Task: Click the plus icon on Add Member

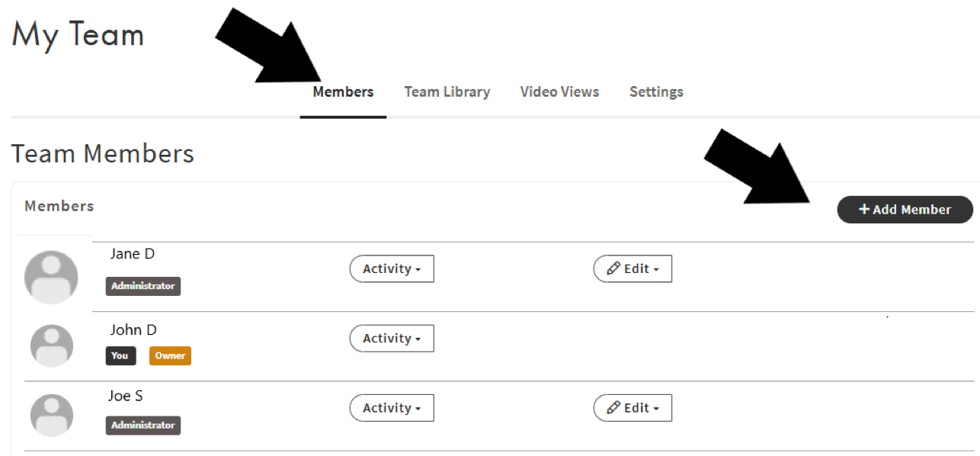Action: 864,209
